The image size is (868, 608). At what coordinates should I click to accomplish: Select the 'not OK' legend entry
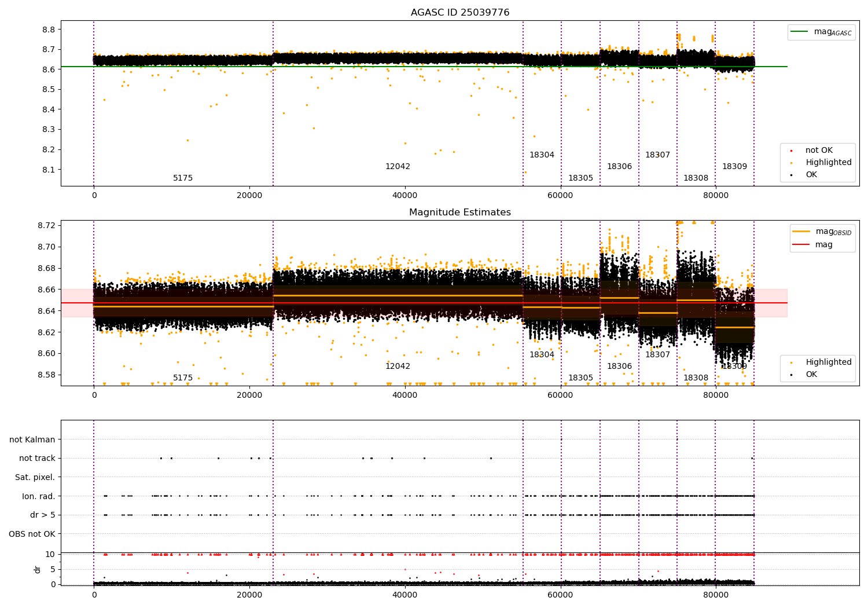[819, 151]
